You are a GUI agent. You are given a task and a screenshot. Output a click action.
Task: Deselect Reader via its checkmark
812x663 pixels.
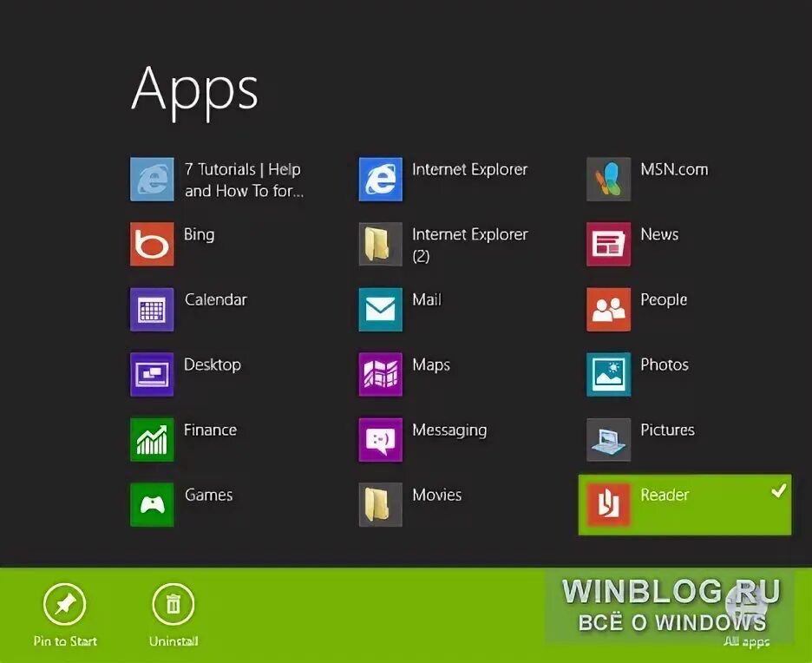point(778,490)
